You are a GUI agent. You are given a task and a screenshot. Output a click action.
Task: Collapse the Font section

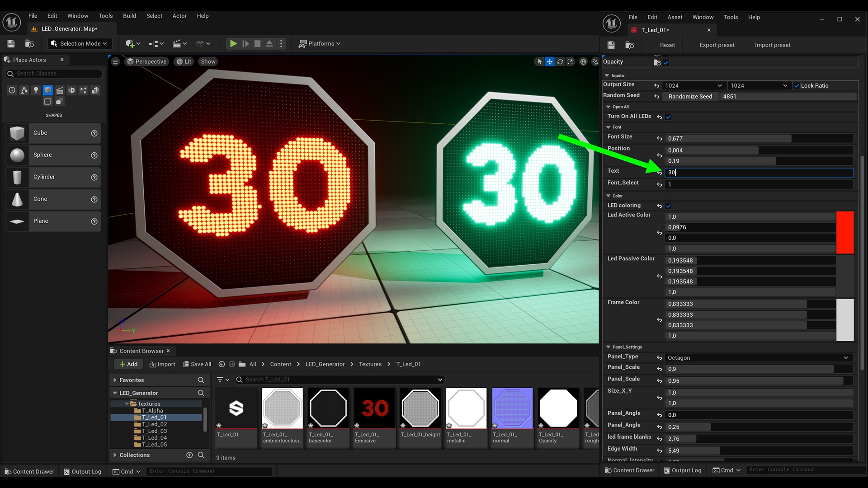[609, 127]
